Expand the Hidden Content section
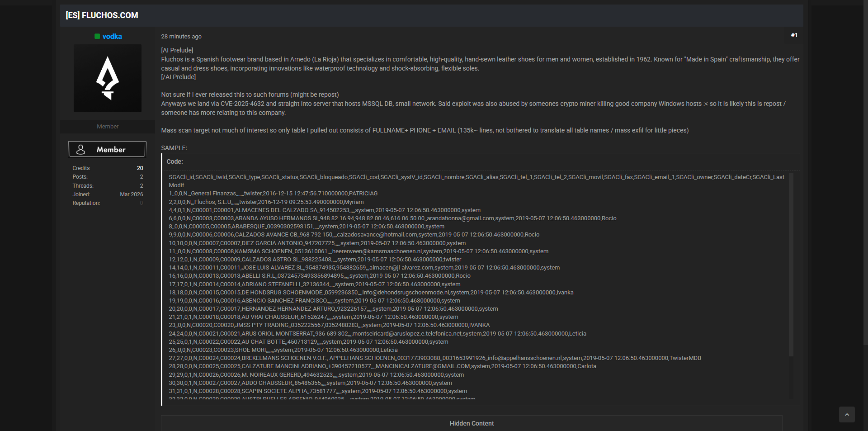This screenshot has height=431, width=868. (x=472, y=423)
